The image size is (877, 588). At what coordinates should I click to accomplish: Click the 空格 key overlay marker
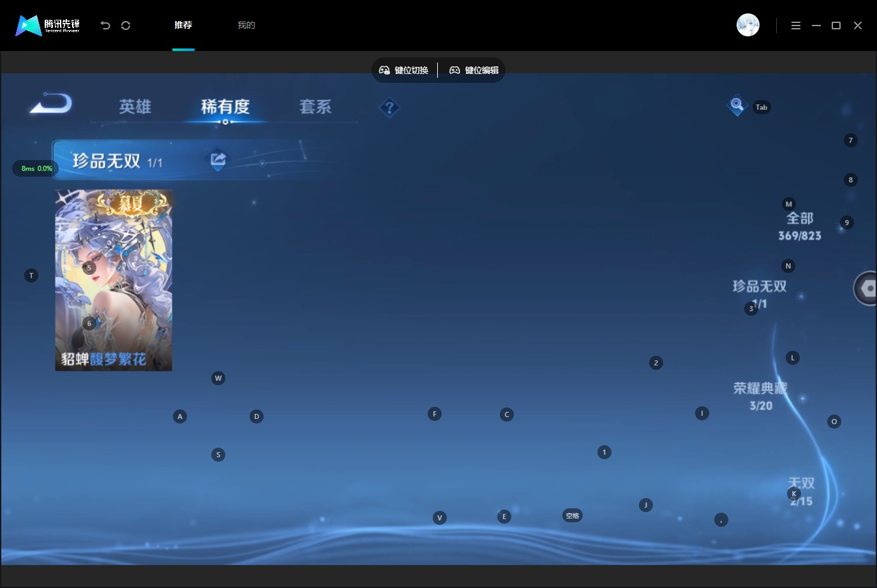(573, 515)
